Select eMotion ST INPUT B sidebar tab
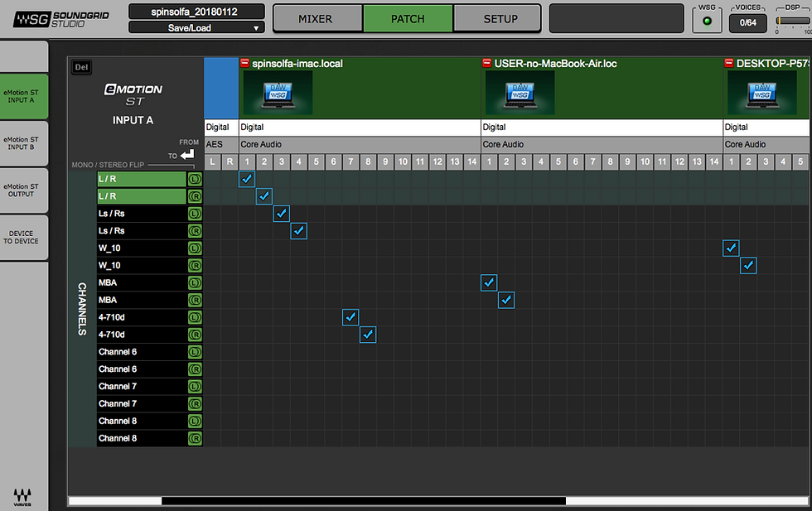This screenshot has width=812, height=511. [24, 143]
